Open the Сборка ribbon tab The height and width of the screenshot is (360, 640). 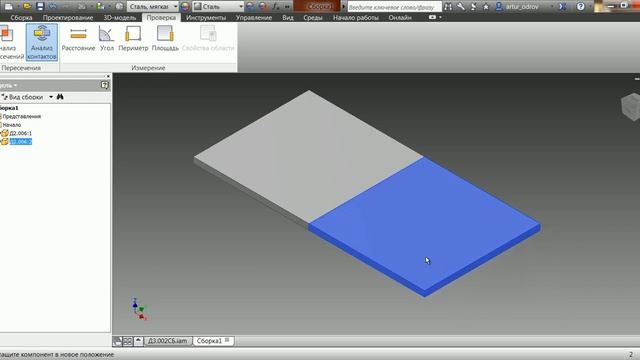[x=21, y=18]
